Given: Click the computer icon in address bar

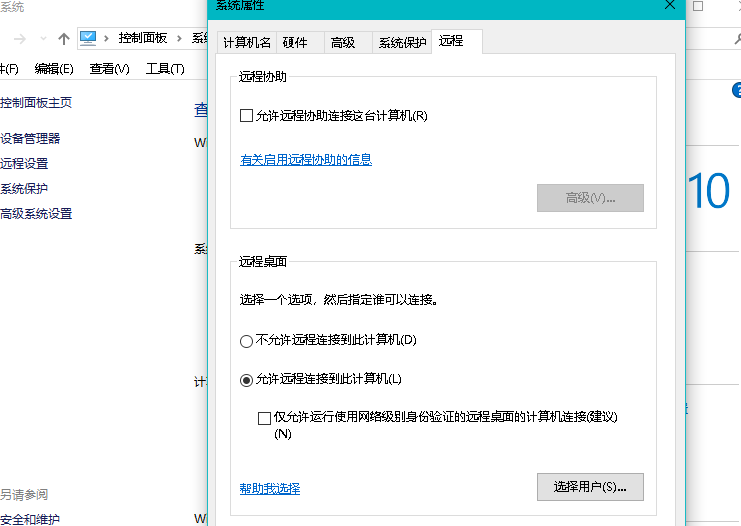Looking at the screenshot, I should pyautogui.click(x=89, y=38).
